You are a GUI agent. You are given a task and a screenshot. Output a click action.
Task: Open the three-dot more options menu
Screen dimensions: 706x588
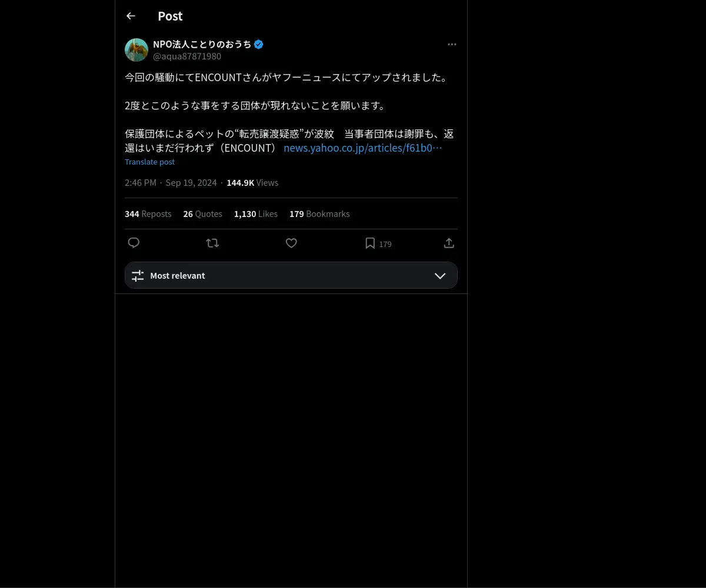pos(452,44)
